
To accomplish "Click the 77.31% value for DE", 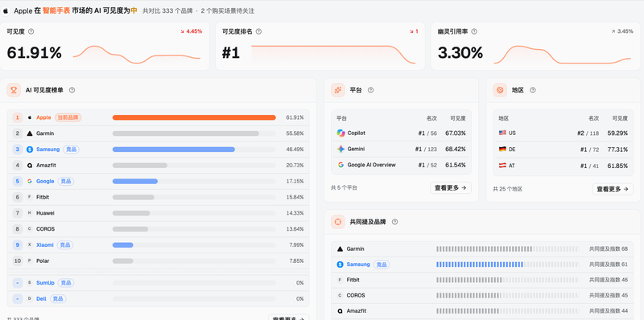I will click(617, 150).
